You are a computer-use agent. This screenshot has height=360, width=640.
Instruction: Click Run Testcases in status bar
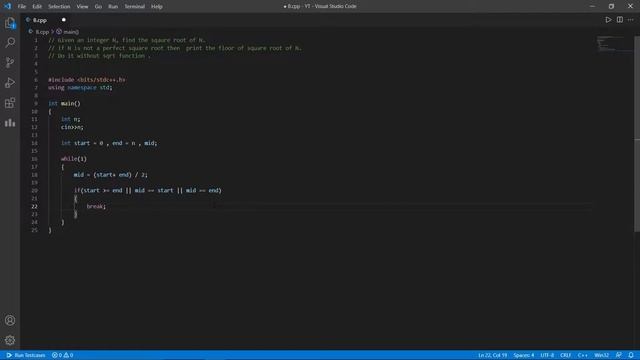(26, 355)
